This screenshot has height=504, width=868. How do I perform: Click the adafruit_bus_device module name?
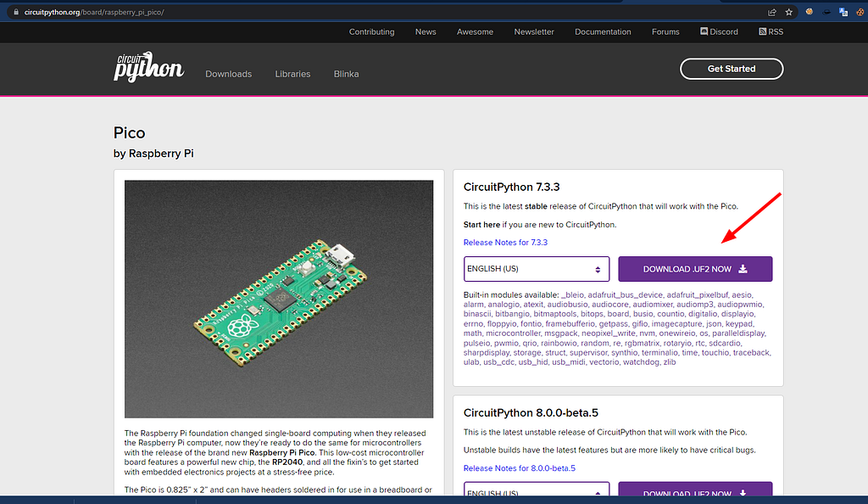point(625,294)
